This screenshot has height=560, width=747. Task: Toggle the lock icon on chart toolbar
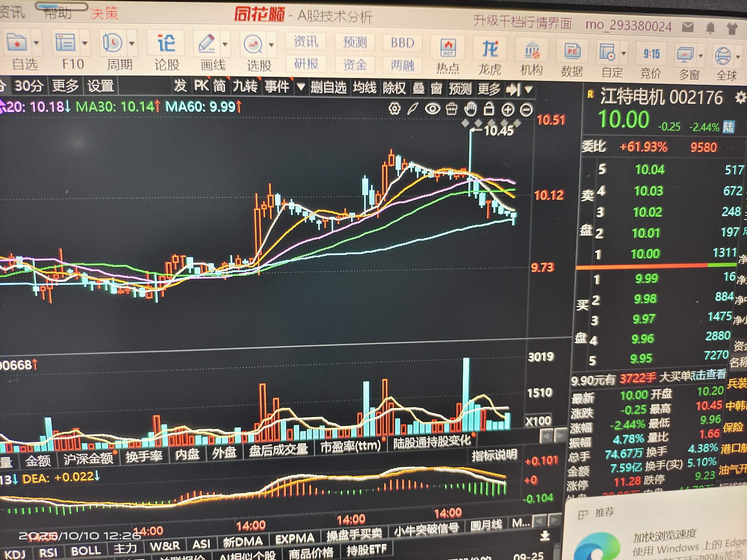click(x=489, y=109)
